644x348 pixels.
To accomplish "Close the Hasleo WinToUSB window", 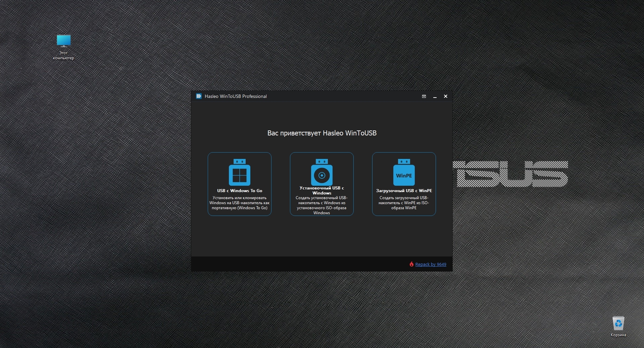I will [x=445, y=97].
